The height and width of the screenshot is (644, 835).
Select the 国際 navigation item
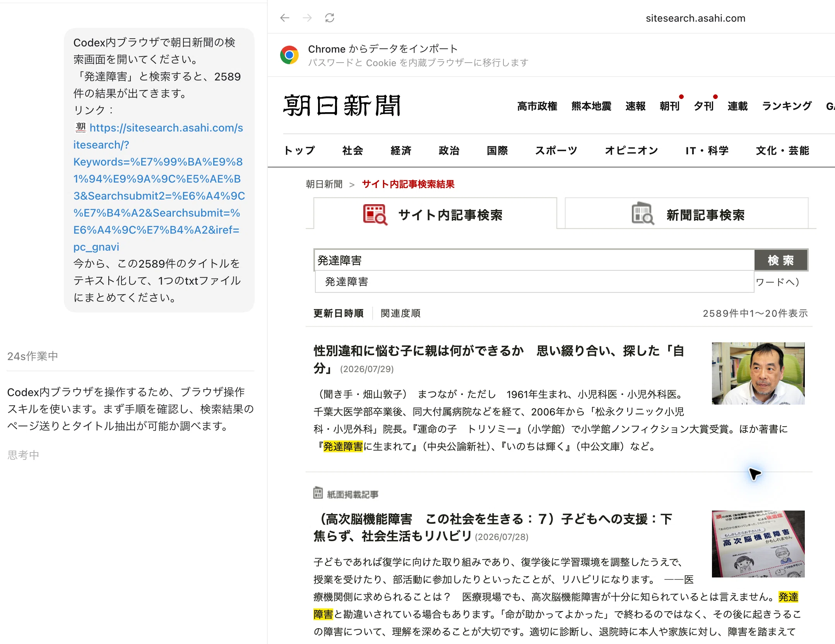click(x=497, y=150)
